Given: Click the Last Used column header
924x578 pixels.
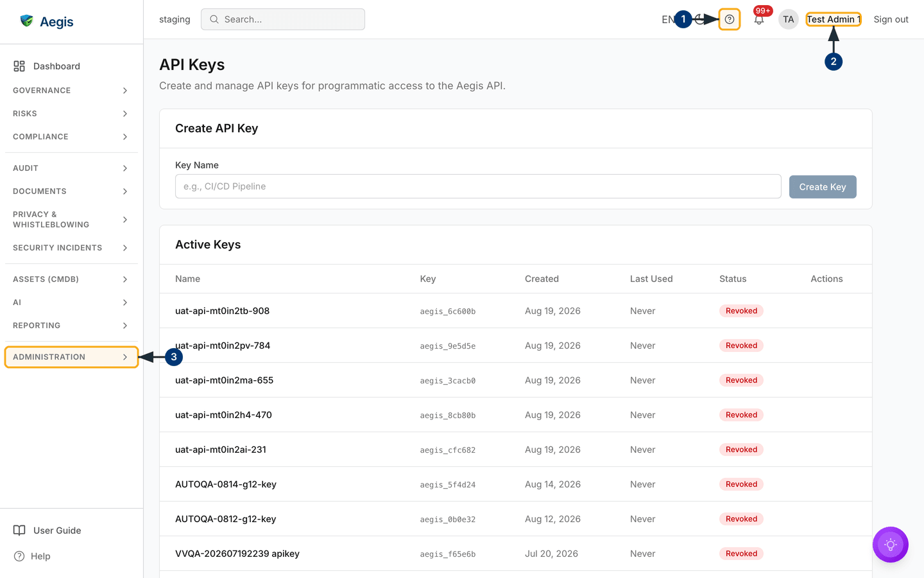Looking at the screenshot, I should coord(651,279).
